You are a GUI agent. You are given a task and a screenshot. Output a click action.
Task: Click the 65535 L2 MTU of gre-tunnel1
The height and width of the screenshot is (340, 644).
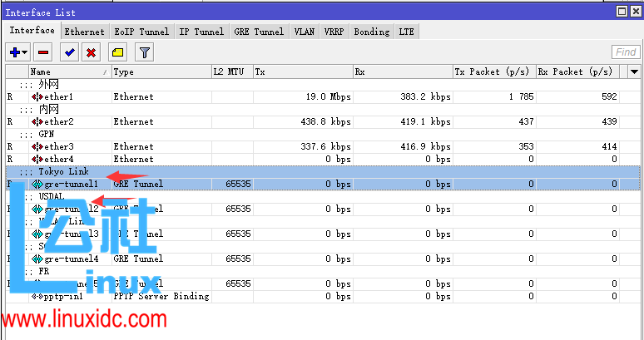pos(238,185)
